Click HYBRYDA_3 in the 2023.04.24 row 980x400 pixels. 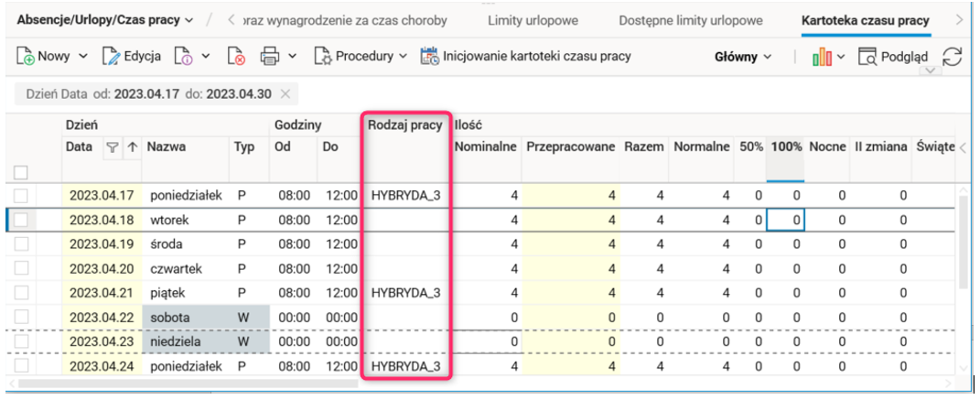click(405, 366)
